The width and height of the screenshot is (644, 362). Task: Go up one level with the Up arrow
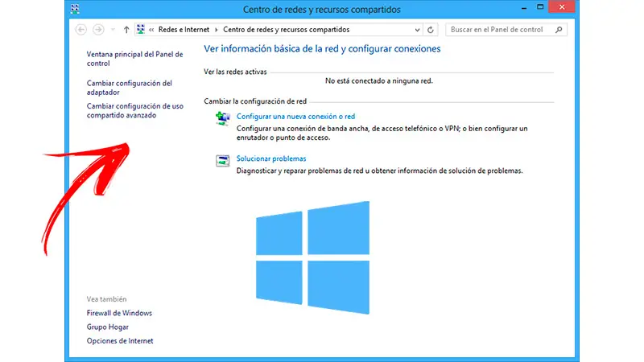[126, 30]
